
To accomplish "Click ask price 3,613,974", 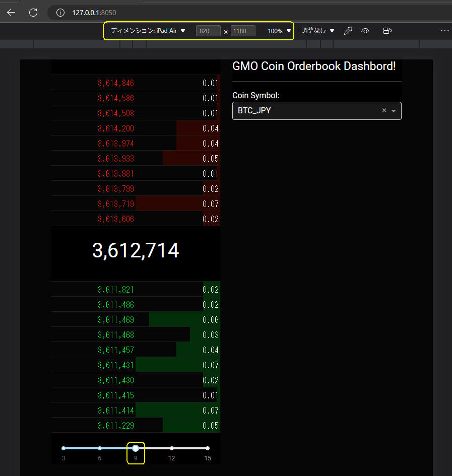I will coord(116,143).
